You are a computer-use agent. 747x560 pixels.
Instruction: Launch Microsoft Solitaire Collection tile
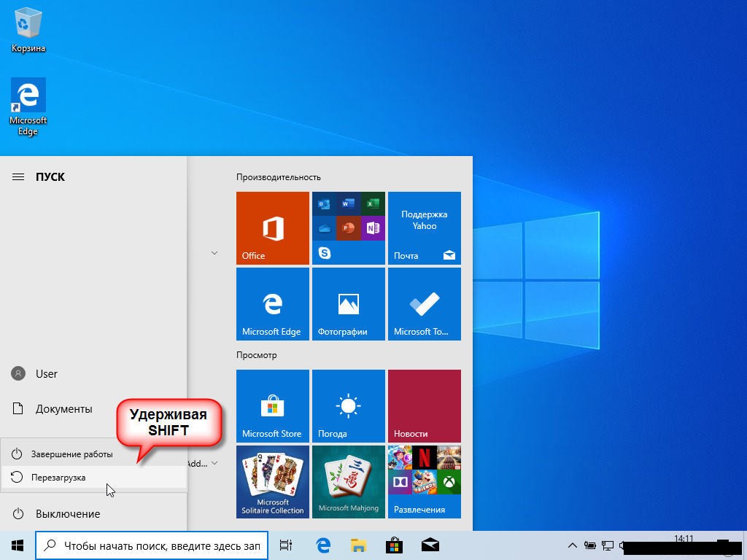point(273,482)
